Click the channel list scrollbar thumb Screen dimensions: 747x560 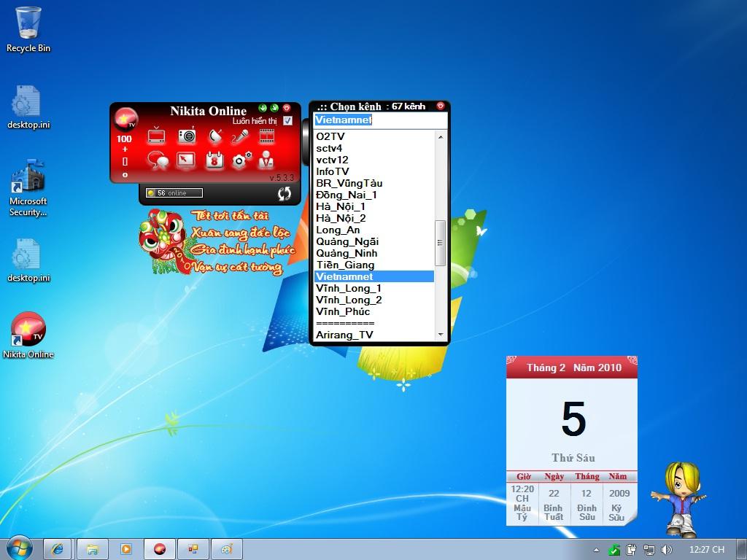[x=441, y=243]
